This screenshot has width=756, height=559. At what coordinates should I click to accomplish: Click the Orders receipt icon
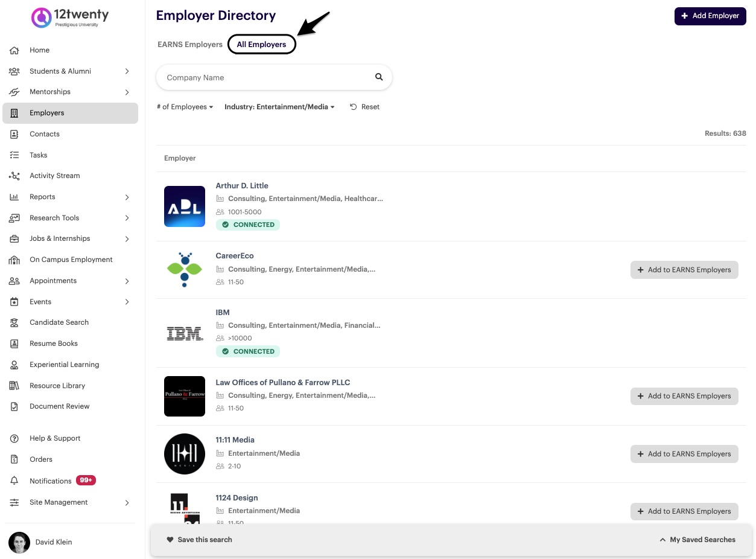(14, 459)
